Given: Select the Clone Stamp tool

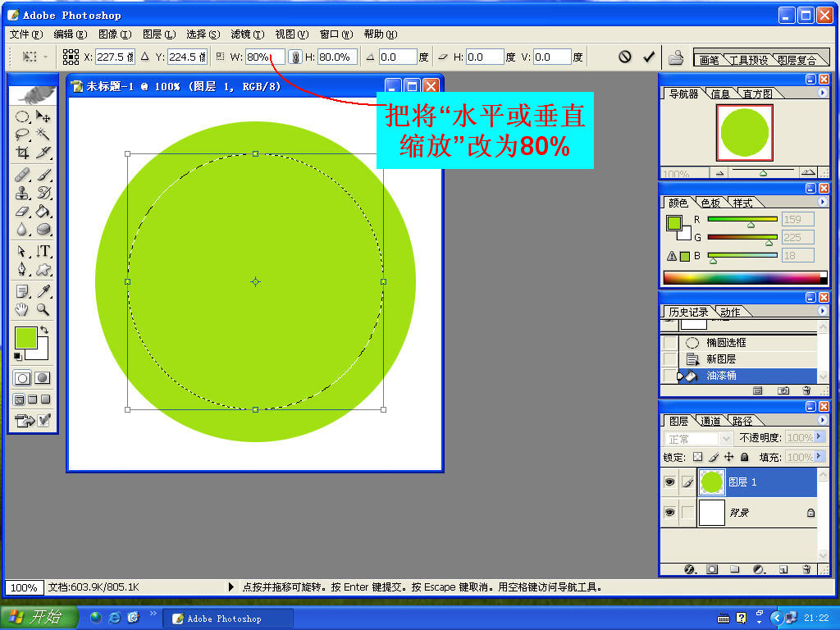Looking at the screenshot, I should [x=22, y=193].
